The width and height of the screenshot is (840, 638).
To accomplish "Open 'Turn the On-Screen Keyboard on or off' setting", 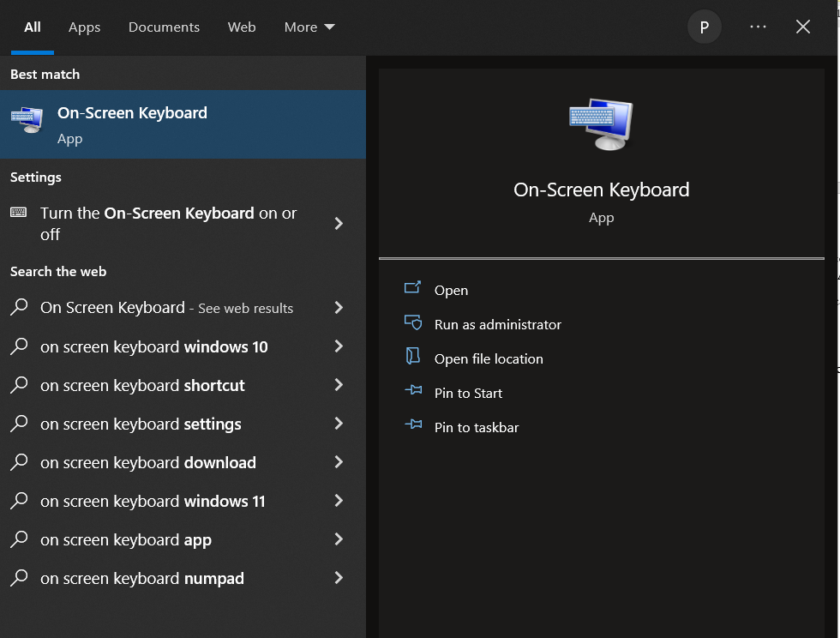I will pos(183,224).
